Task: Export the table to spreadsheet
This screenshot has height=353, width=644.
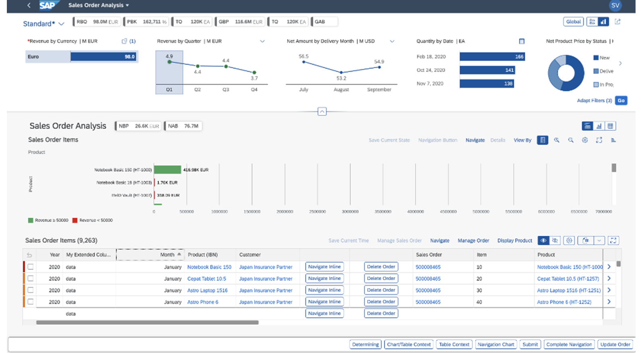Action: [x=586, y=241]
